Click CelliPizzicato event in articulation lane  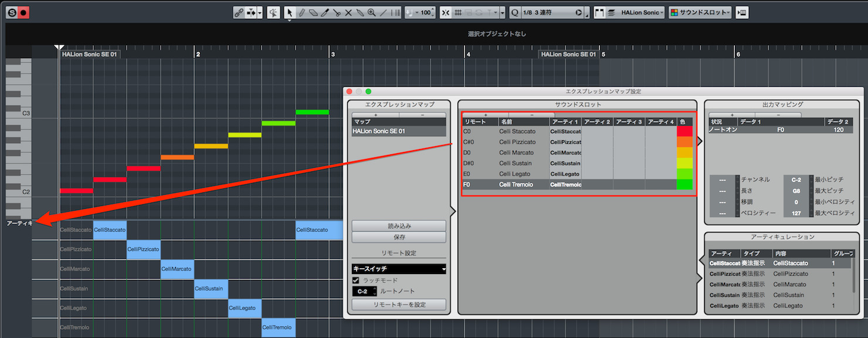(x=144, y=249)
